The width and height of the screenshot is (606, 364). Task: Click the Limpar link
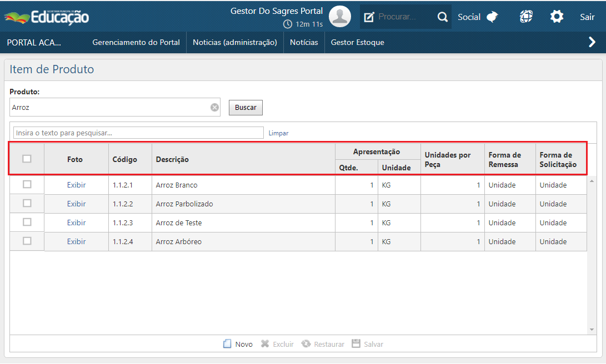point(278,133)
